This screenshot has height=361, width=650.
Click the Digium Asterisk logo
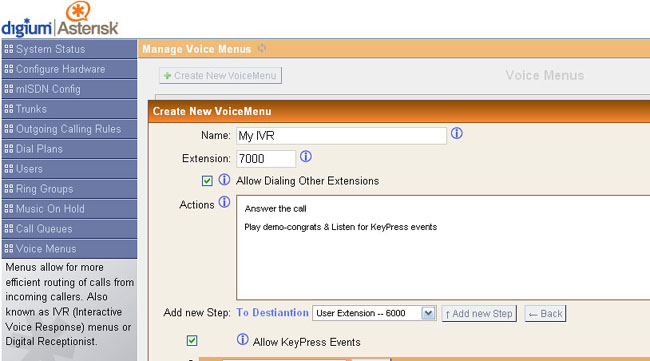tap(60, 19)
